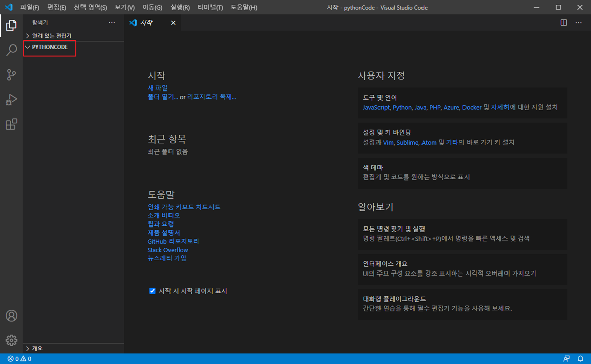Expand the 열려 있는 편집기 section

click(73, 36)
